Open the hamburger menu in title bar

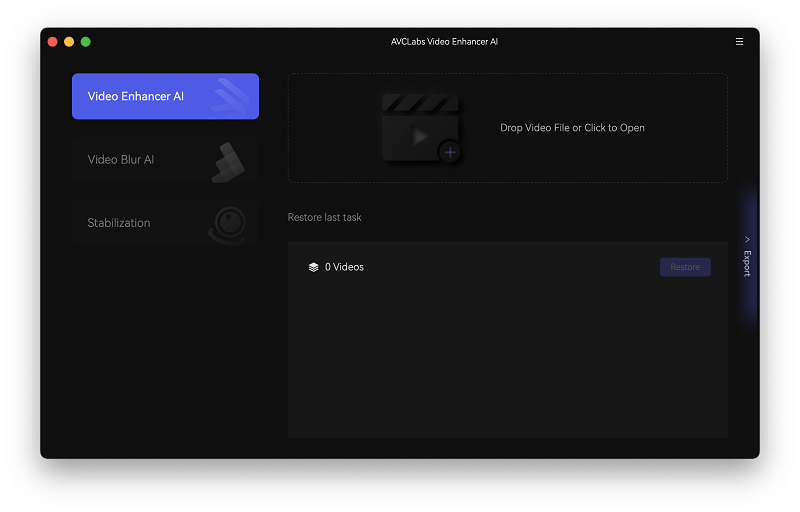tap(739, 42)
